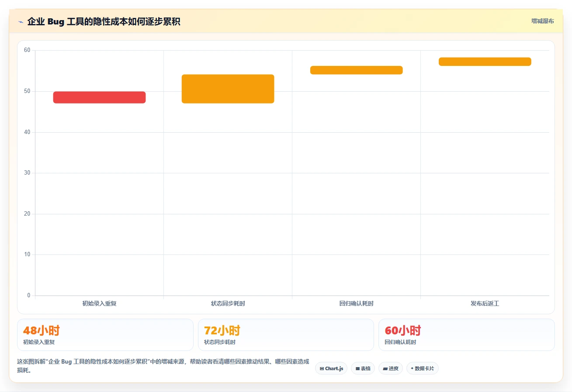Screen dimensions: 572x392
Task: Click the 初始录入重复 caption under 48小时
Action: click(39, 342)
